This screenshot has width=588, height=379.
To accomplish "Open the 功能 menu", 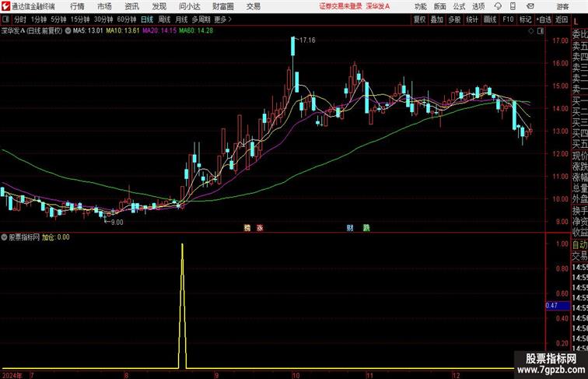I will tap(421, 6).
